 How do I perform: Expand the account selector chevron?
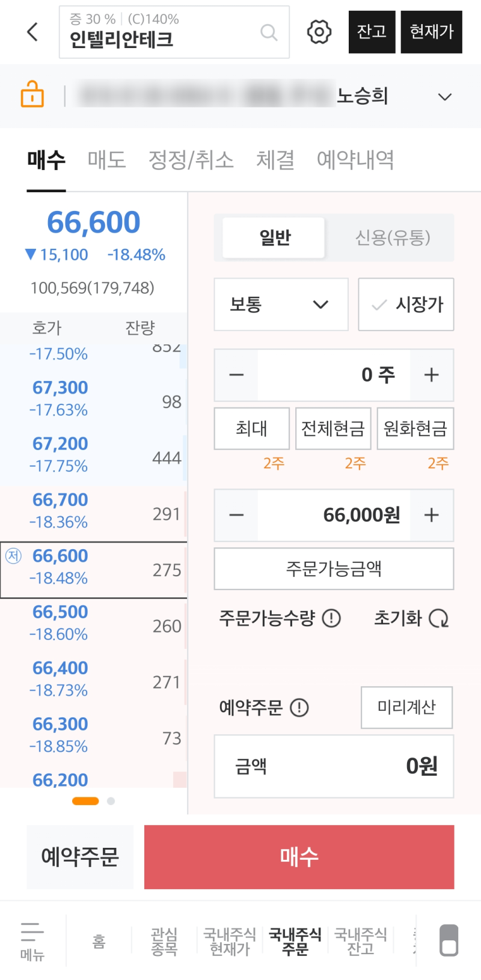(x=444, y=96)
